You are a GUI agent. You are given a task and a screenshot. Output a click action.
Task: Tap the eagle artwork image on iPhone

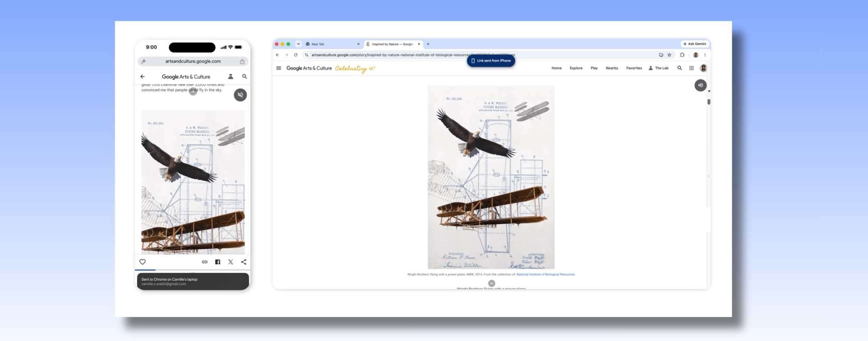coord(193,182)
